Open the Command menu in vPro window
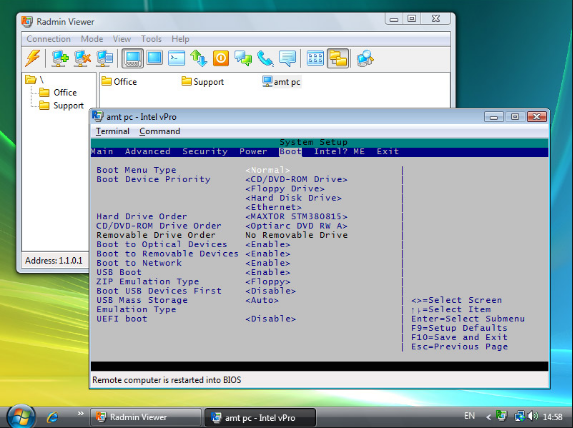Image resolution: width=573 pixels, height=428 pixels. tap(160, 131)
